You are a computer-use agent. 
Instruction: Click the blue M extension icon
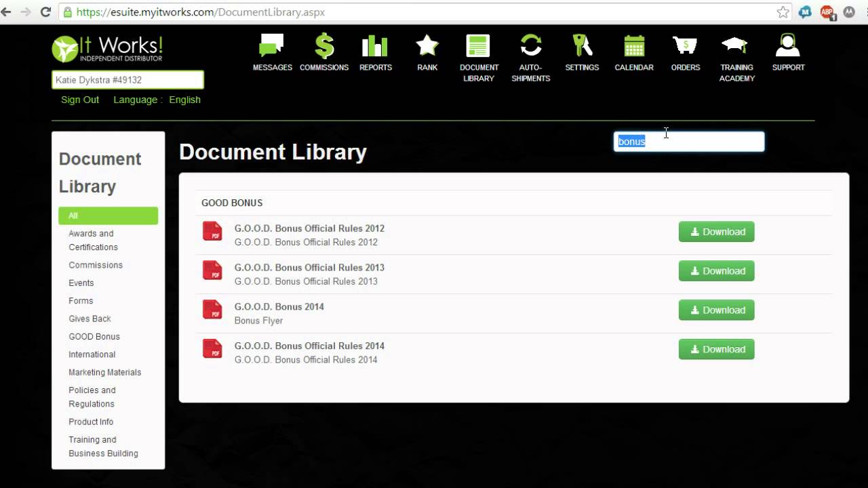click(805, 12)
